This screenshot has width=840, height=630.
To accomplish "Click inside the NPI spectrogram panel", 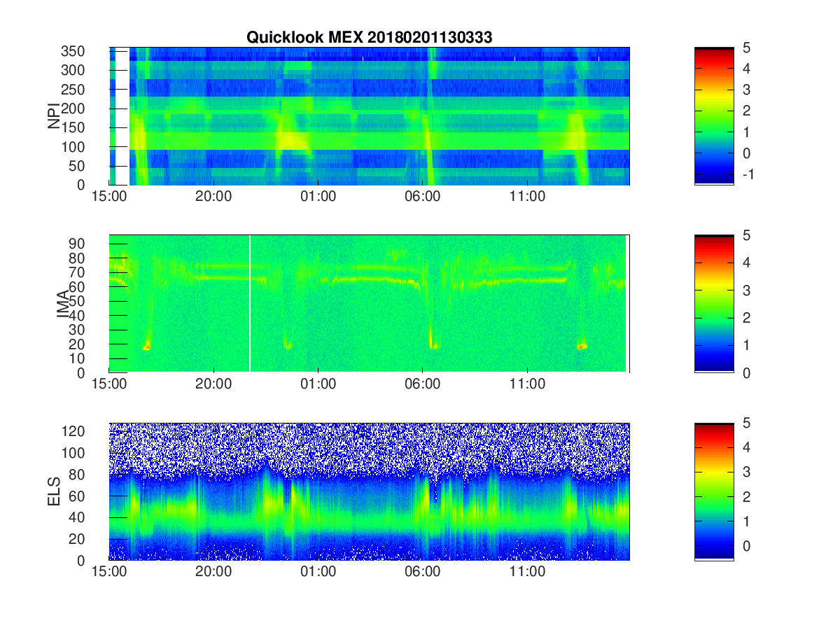I will 370,116.
